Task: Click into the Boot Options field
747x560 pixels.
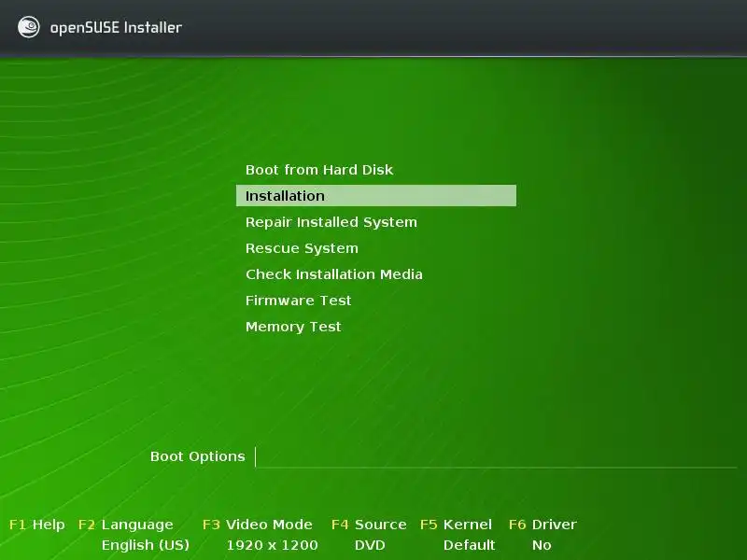Action: [496, 457]
